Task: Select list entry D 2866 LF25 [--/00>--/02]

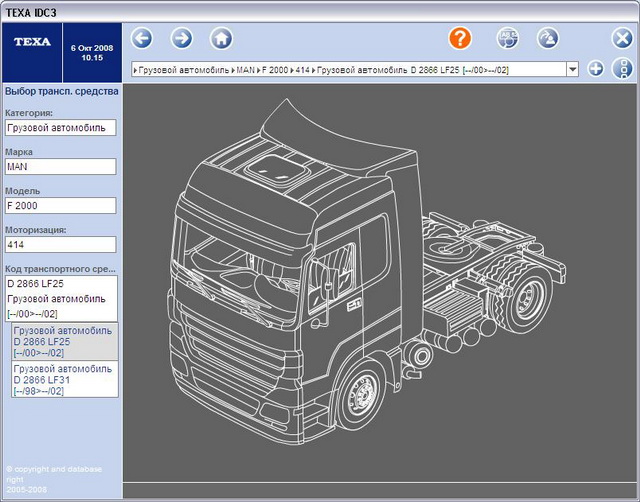Action: coord(65,342)
